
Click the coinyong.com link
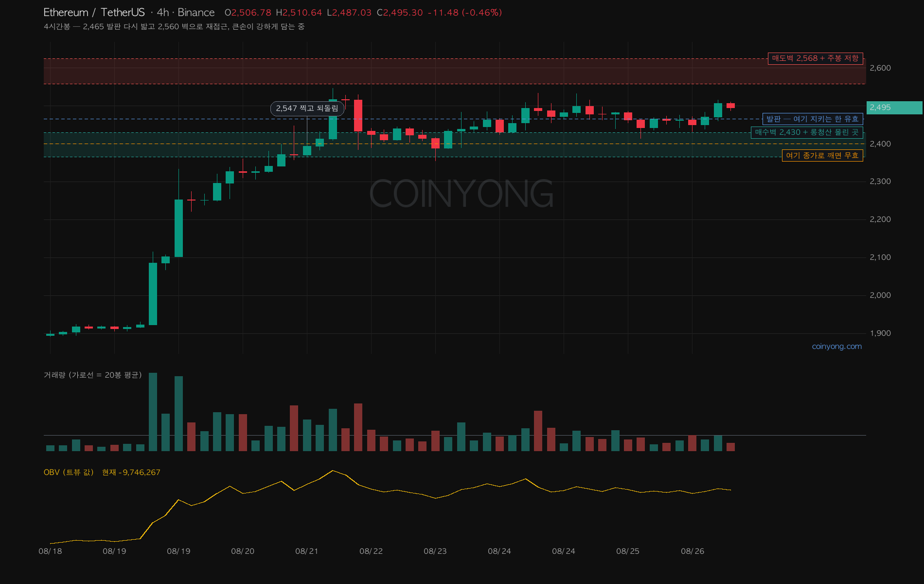point(836,347)
